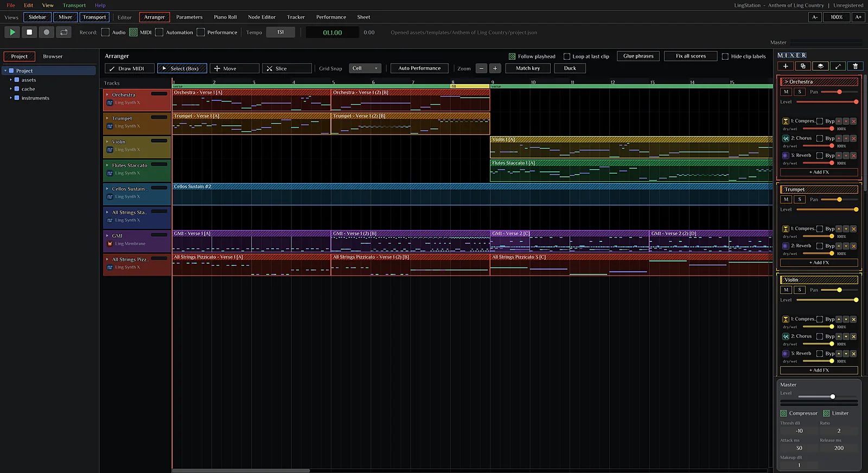Expand the instruments folder in project tree

(10, 98)
